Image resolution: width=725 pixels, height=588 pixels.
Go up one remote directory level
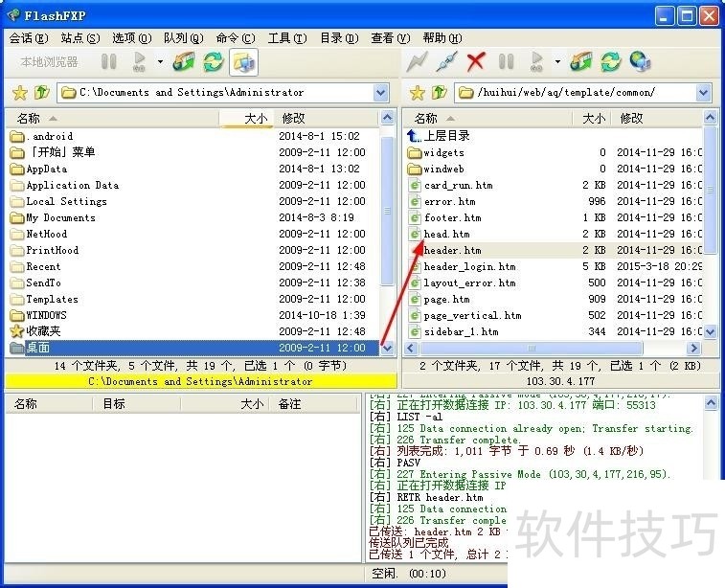coord(440,93)
